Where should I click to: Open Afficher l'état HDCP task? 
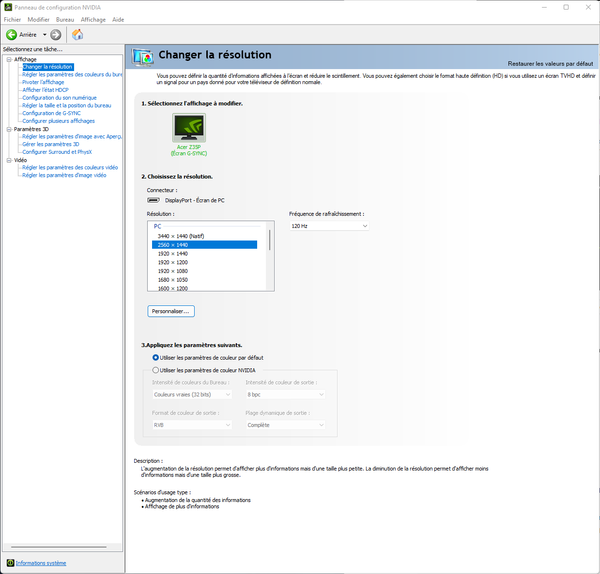45,90
